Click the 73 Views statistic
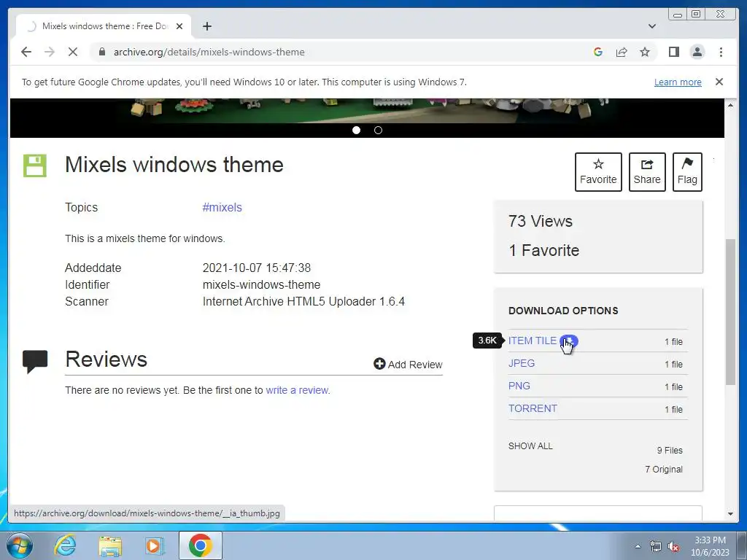Image resolution: width=747 pixels, height=560 pixels. [x=541, y=222]
